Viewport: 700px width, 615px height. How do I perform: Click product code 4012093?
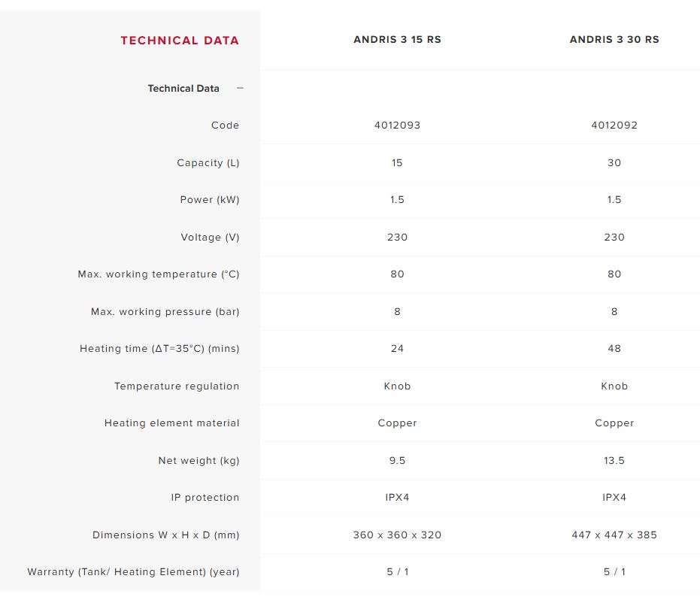(x=397, y=125)
